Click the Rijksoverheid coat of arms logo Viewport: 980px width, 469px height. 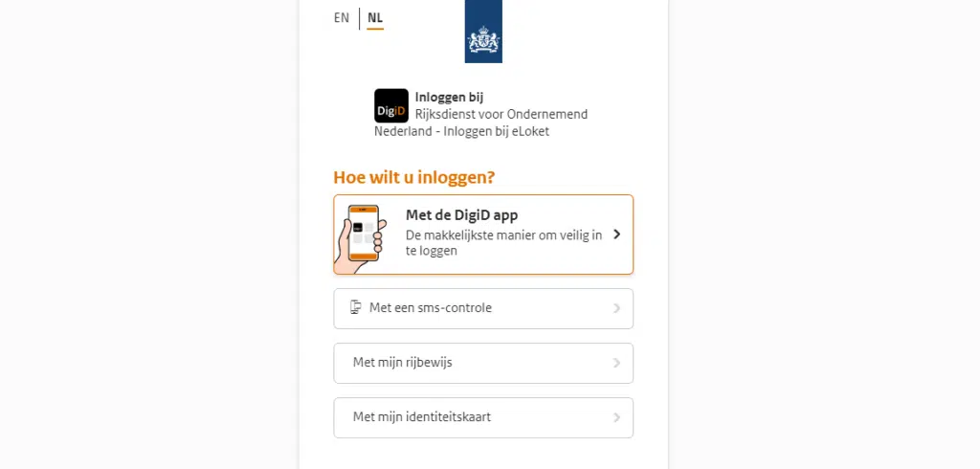pyautogui.click(x=483, y=40)
